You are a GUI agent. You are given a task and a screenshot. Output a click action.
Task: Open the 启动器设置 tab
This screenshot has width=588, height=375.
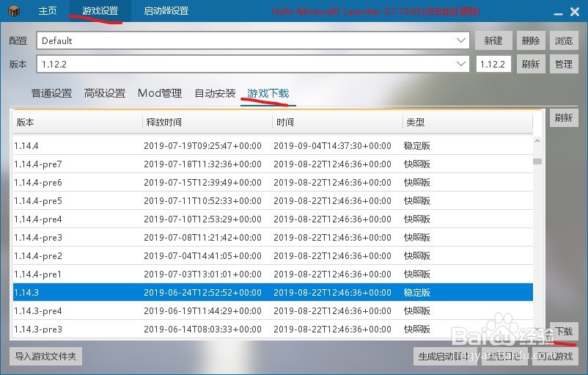click(x=166, y=10)
